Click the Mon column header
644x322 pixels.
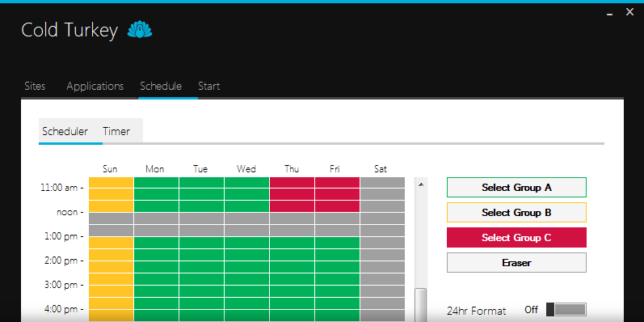coord(155,169)
